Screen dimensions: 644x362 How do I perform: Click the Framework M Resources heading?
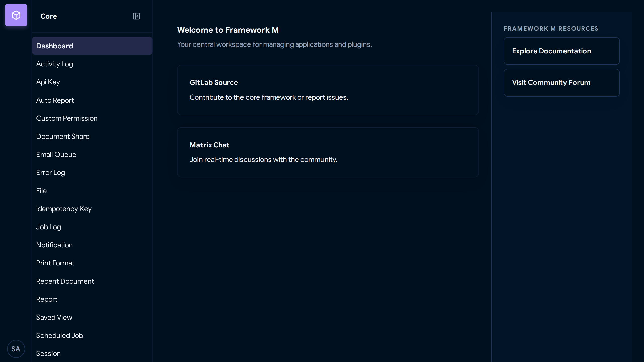click(x=551, y=29)
